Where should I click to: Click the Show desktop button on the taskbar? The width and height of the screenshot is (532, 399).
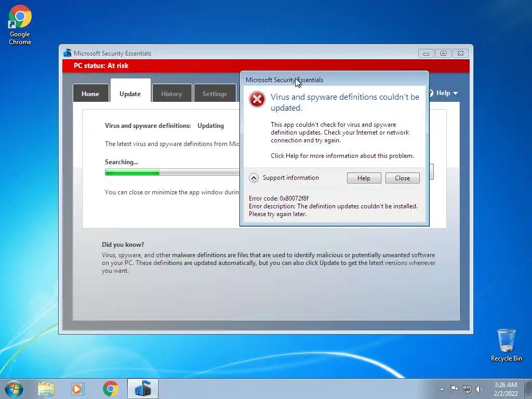pos(528,389)
